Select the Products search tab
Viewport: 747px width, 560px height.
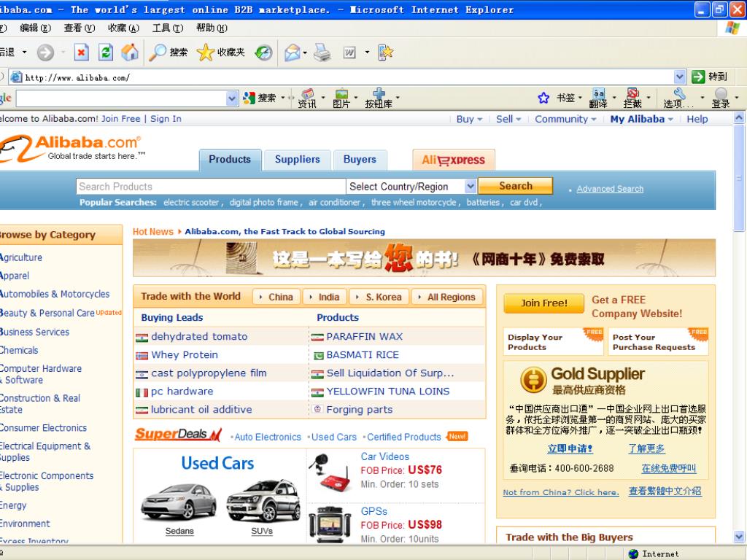230,160
